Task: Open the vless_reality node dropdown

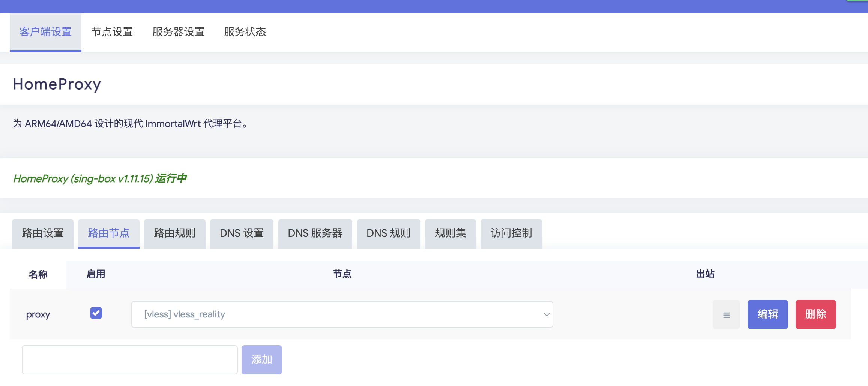Action: pos(342,314)
